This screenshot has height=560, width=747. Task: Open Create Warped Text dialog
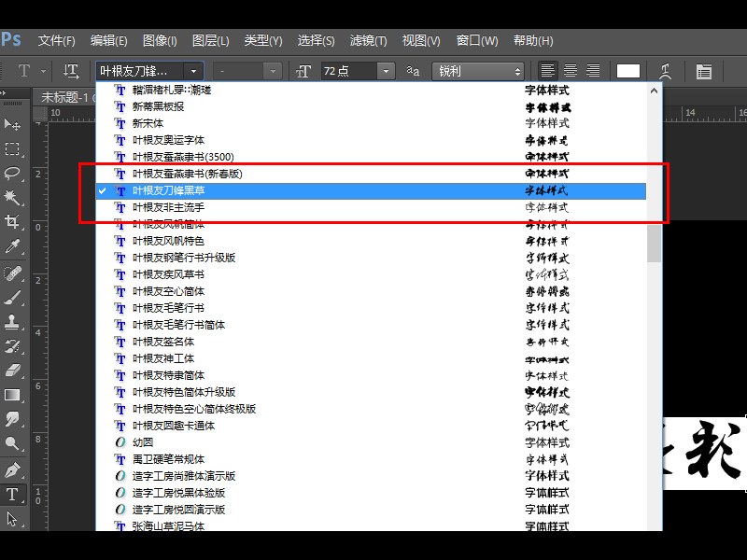point(665,72)
